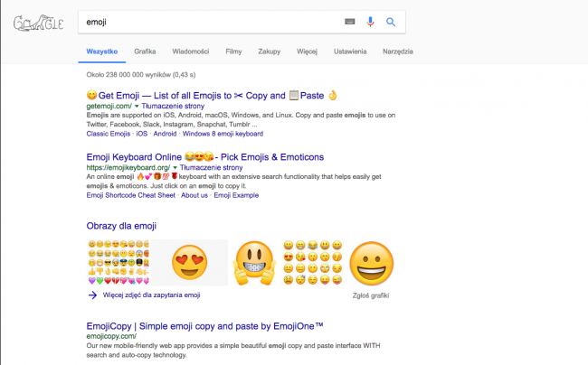Image resolution: width=588 pixels, height=365 pixels.
Task: Open the Wiadomości tab
Action: tap(191, 51)
